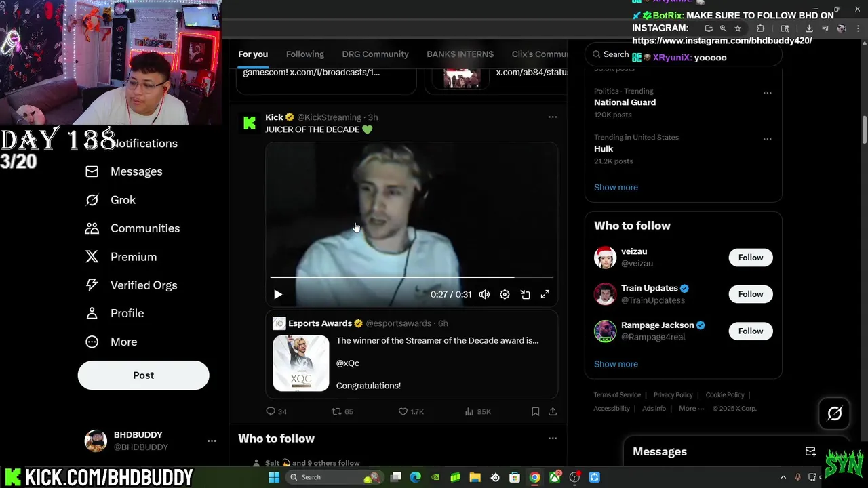Screen dimensions: 868x488
Task: Click the lightning bolt Verified Orgs icon
Action: [92, 285]
